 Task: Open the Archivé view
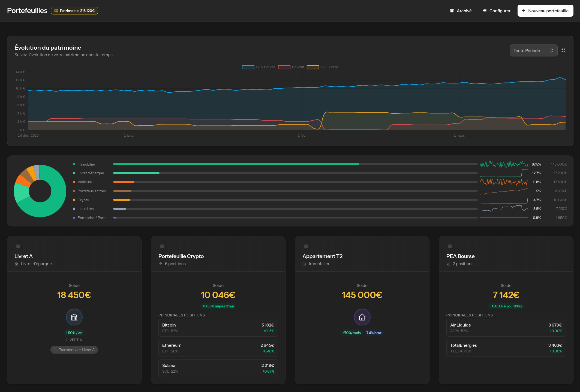point(461,11)
